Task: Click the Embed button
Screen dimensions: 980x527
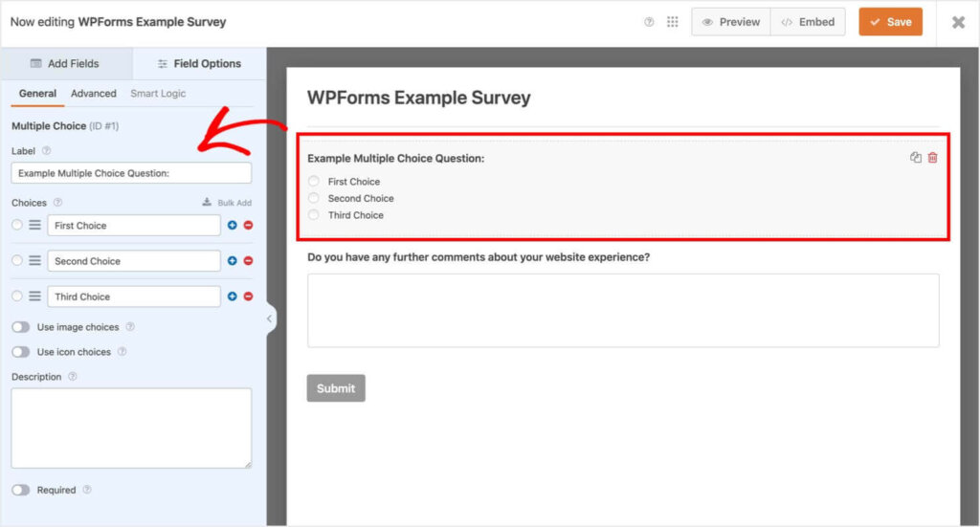Action: click(808, 22)
